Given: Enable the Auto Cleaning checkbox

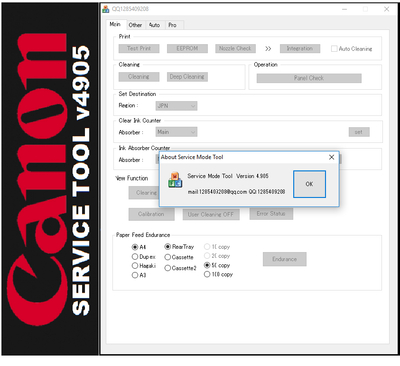Looking at the screenshot, I should click(x=334, y=49).
